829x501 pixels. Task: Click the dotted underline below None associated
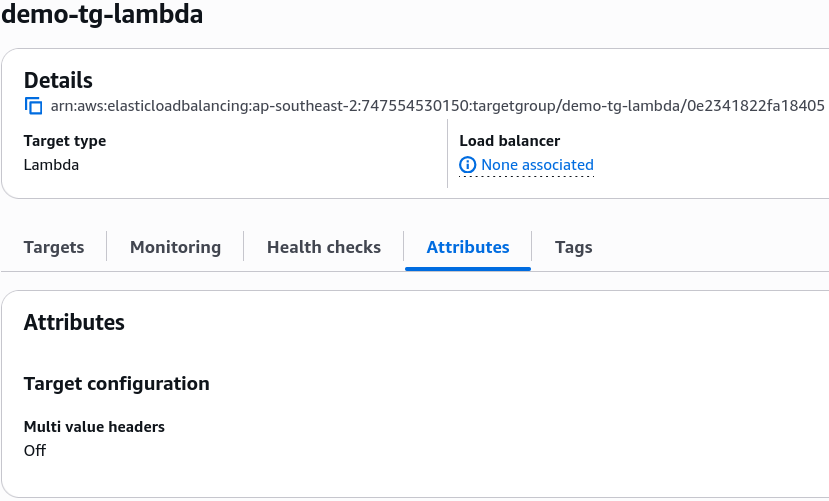coord(527,177)
